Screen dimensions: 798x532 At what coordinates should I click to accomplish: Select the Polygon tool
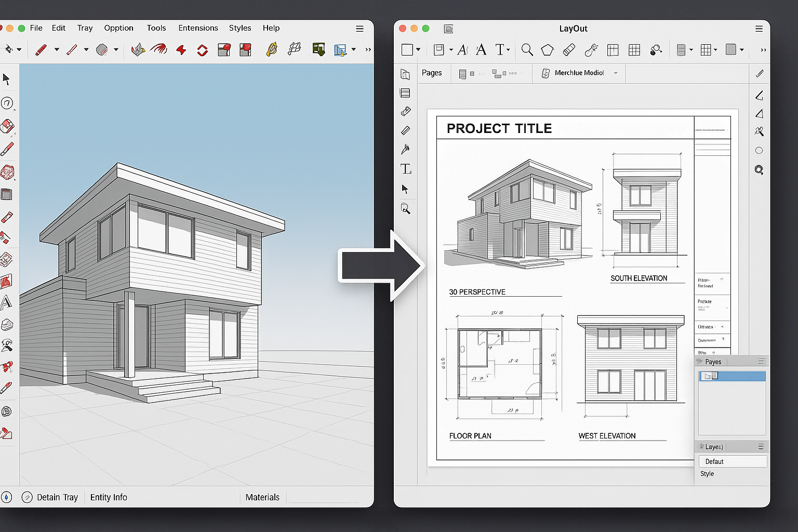(x=547, y=49)
